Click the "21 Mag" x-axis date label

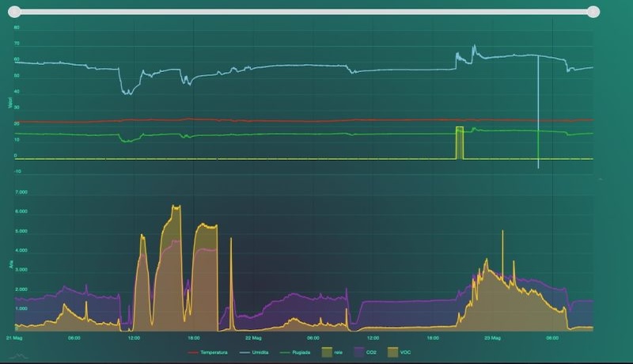[14, 337]
